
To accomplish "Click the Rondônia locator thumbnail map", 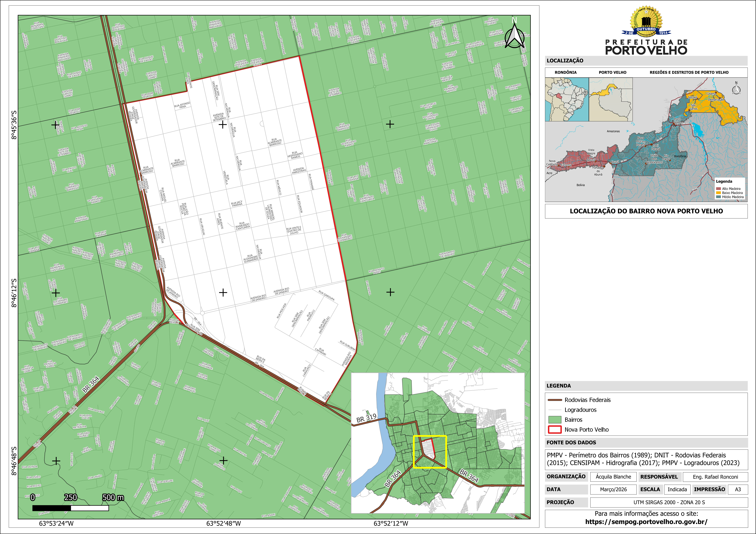I will coord(567,99).
